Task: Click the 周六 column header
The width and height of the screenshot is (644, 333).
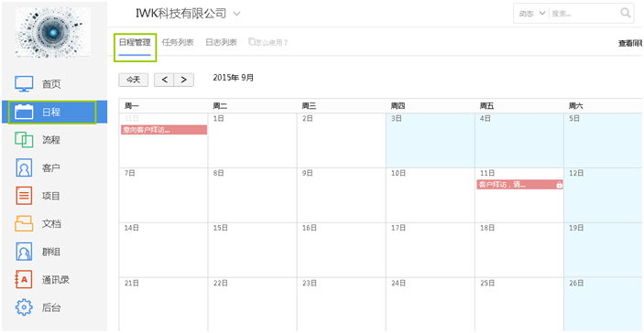Action: pyautogui.click(x=603, y=106)
